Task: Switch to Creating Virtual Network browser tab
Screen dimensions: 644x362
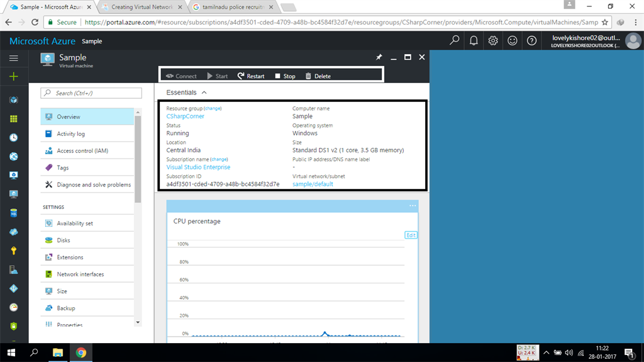Action: click(x=142, y=7)
